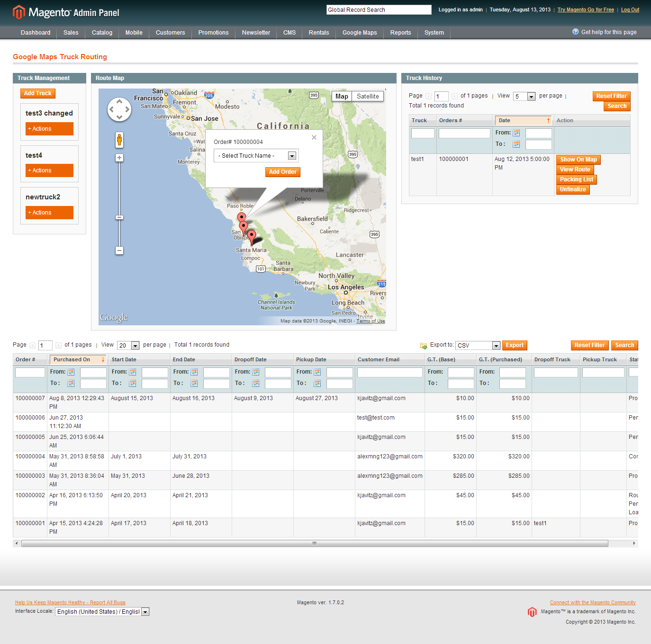Open the Rentals menu
The width and height of the screenshot is (651, 644).
point(319,33)
